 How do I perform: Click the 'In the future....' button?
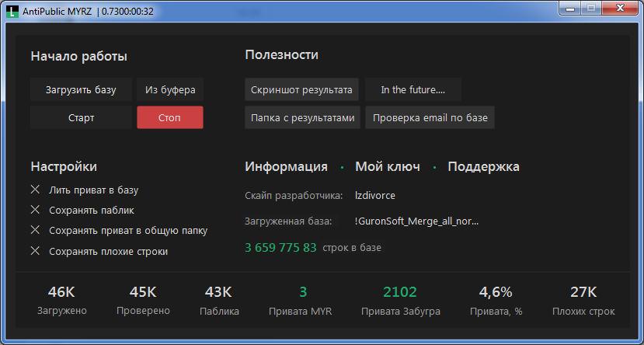(x=413, y=90)
